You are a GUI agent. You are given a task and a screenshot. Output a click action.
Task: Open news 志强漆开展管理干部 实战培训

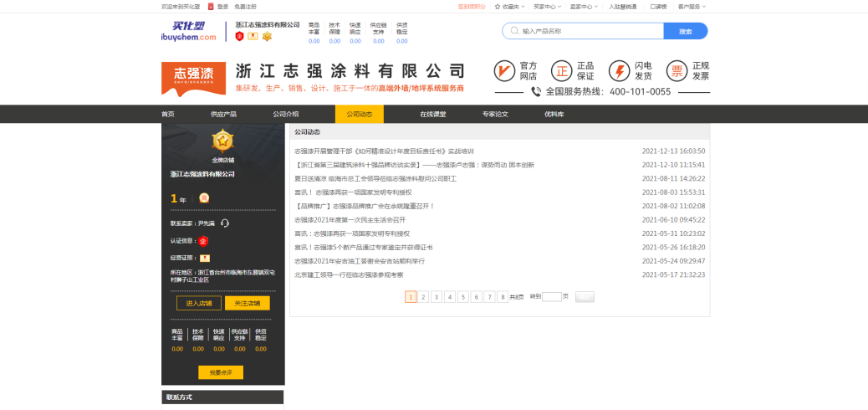[x=384, y=151]
